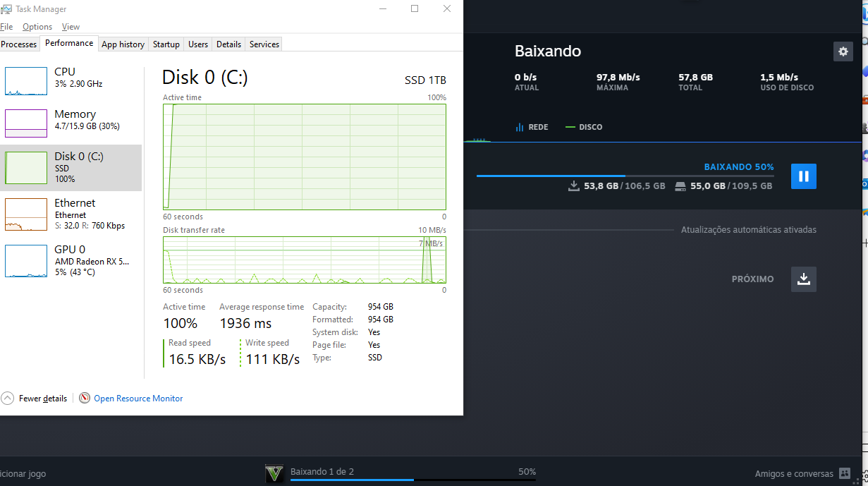Select the CPU performance graph thumbnail
Image resolution: width=868 pixels, height=486 pixels.
(26, 81)
